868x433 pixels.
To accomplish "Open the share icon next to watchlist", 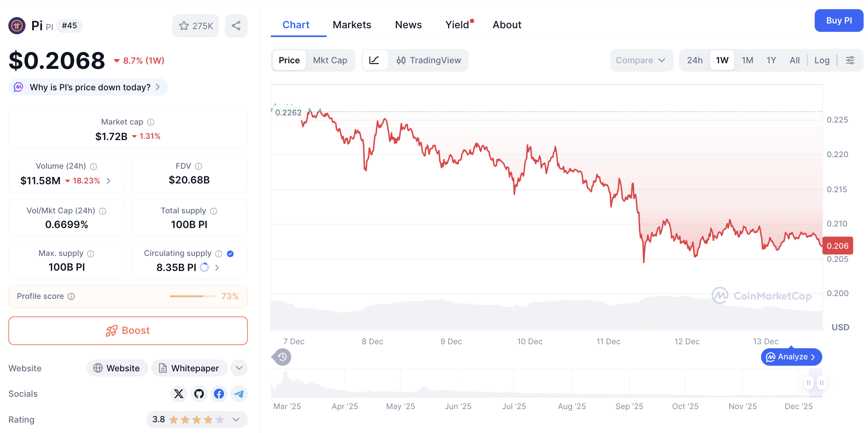I will (236, 25).
